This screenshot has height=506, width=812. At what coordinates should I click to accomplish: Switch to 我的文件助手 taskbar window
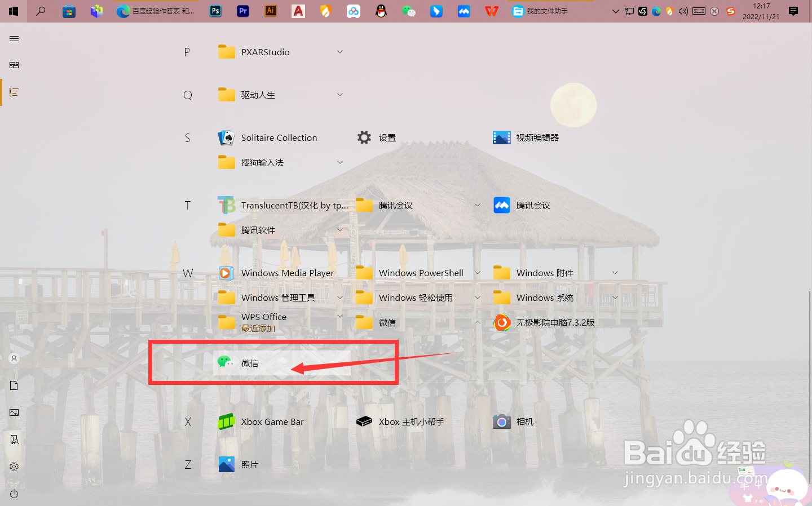550,11
